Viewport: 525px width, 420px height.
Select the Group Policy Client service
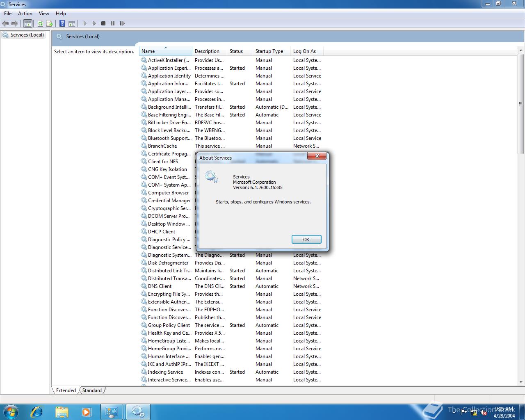coord(231,325)
